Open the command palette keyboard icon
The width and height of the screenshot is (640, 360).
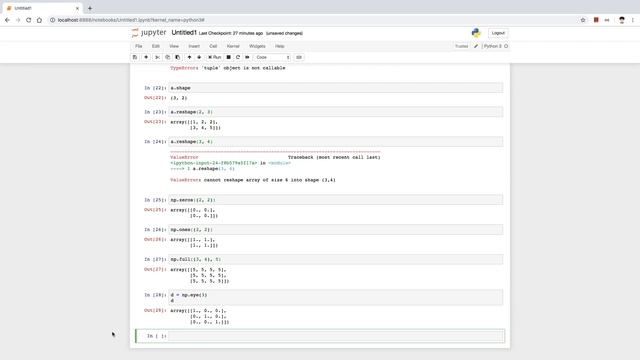point(299,57)
